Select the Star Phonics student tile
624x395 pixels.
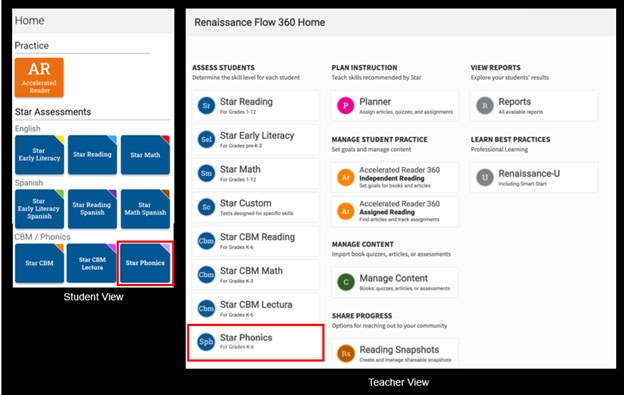pos(145,263)
